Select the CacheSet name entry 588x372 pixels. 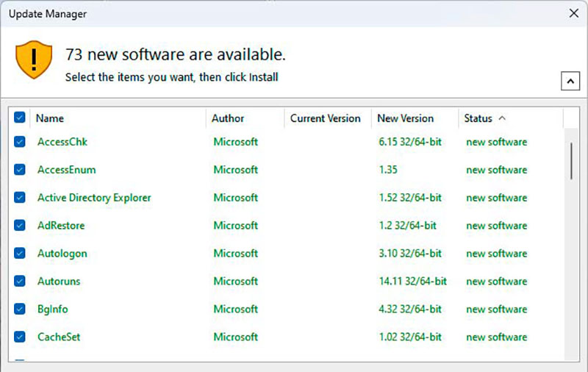(59, 337)
